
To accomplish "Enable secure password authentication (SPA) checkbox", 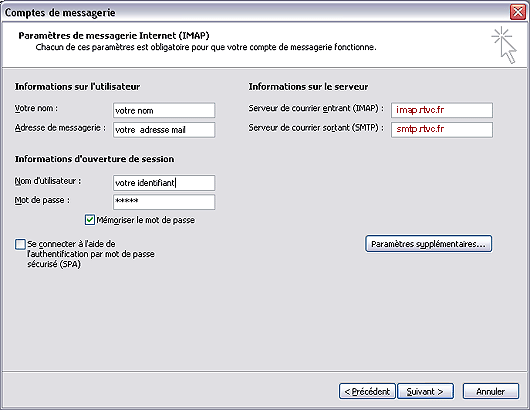I will [20, 244].
